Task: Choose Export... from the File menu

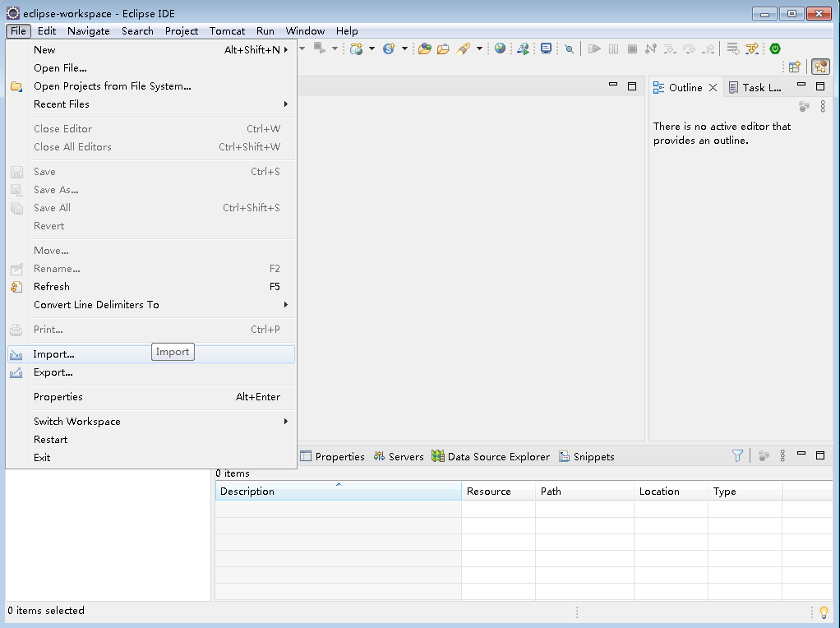Action: (151, 372)
